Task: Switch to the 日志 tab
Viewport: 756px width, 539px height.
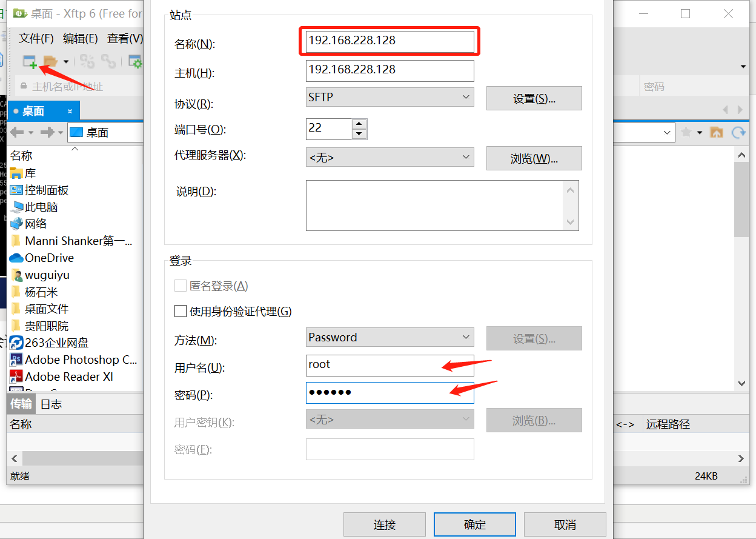Action: 51,404
